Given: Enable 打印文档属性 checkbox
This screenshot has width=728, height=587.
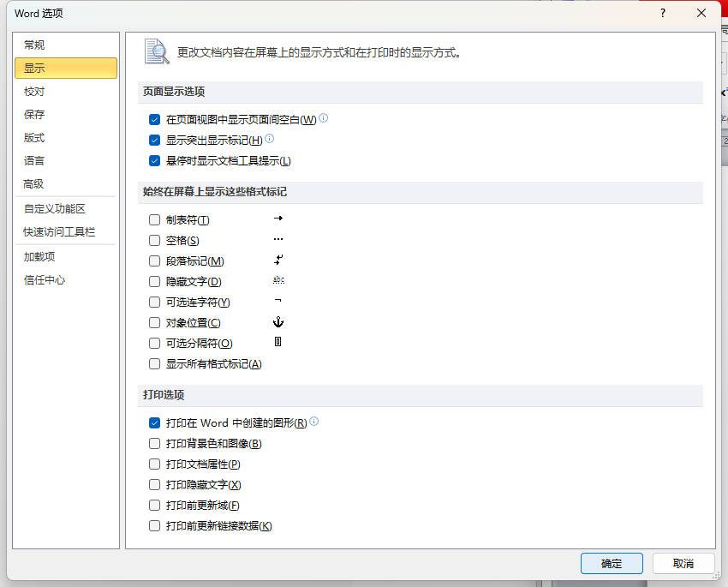Looking at the screenshot, I should click(155, 464).
